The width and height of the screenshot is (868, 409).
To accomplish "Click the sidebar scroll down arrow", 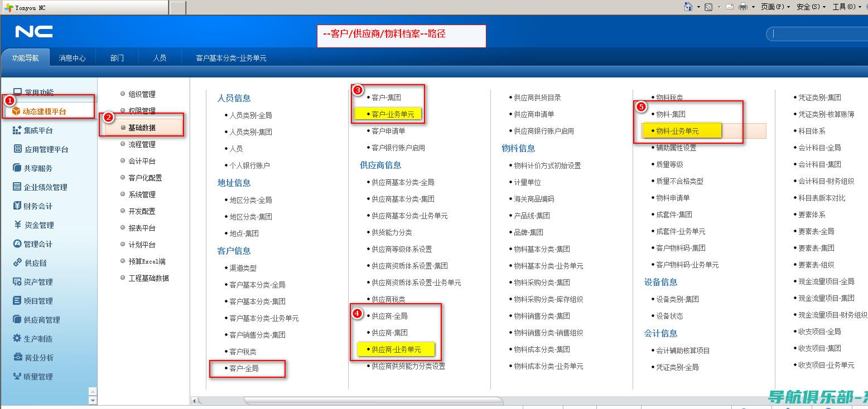I will pos(93,400).
